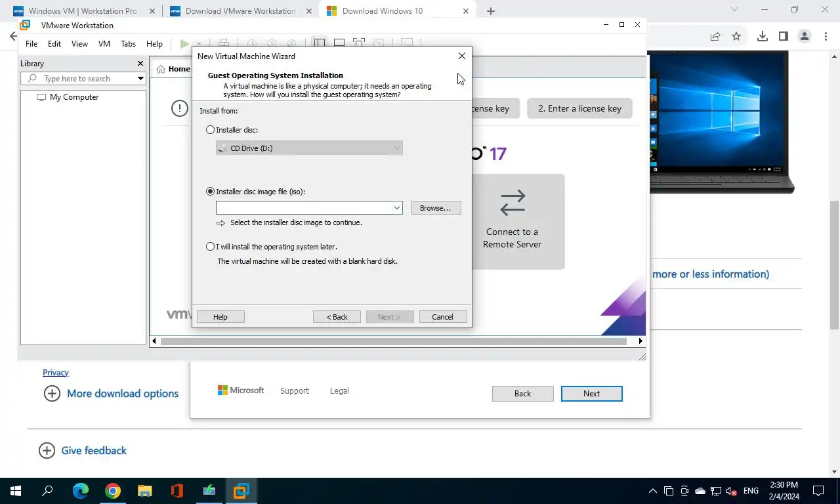Toggle the browser side panel icon
The height and width of the screenshot is (504, 840).
(x=783, y=36)
